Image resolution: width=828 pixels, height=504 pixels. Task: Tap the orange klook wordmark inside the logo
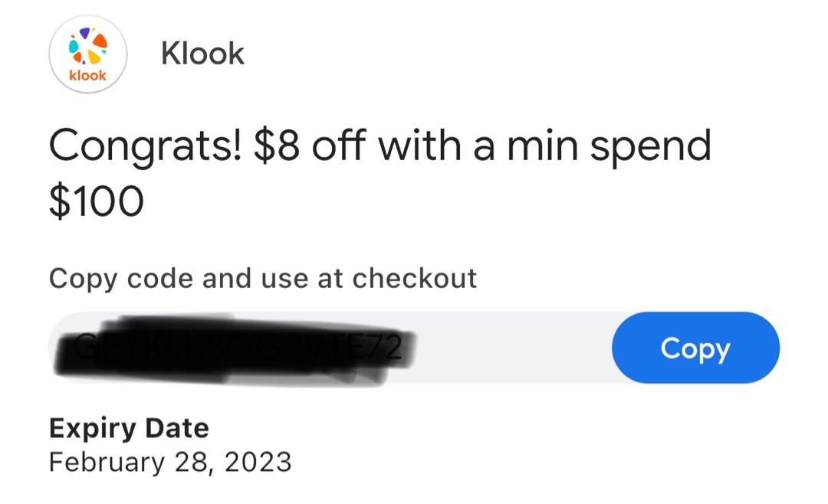(x=87, y=75)
